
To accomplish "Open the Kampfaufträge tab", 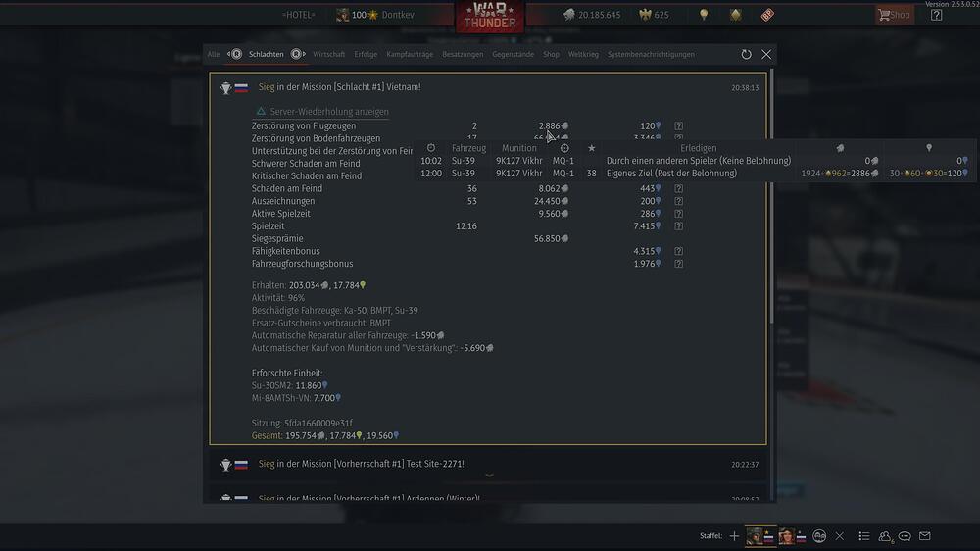I will (410, 54).
